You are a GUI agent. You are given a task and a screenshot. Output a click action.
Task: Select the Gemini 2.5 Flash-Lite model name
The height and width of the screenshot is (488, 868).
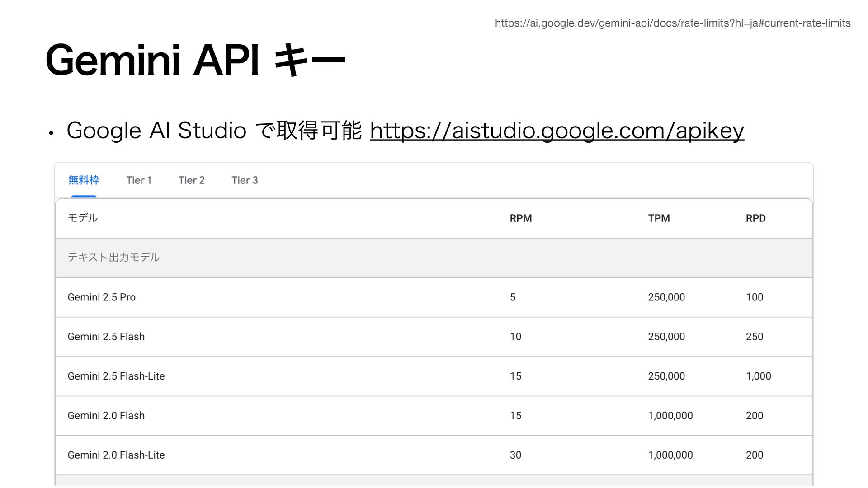pyautogui.click(x=116, y=376)
